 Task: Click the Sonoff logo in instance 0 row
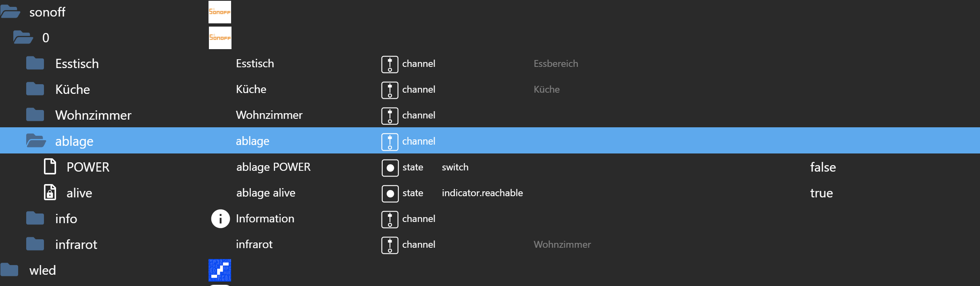pos(220,38)
